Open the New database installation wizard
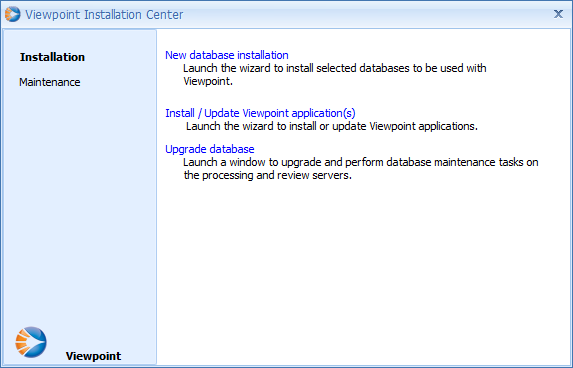The image size is (573, 368). pos(227,55)
